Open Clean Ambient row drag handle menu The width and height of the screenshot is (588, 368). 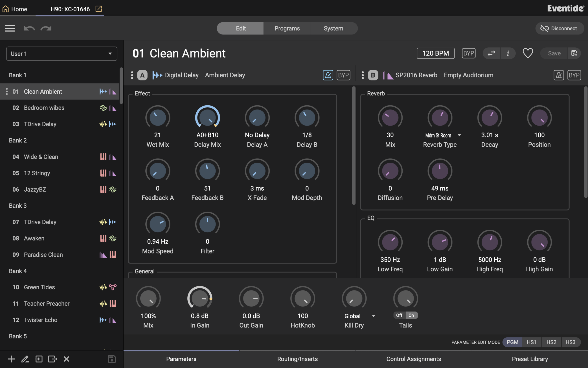tap(7, 92)
